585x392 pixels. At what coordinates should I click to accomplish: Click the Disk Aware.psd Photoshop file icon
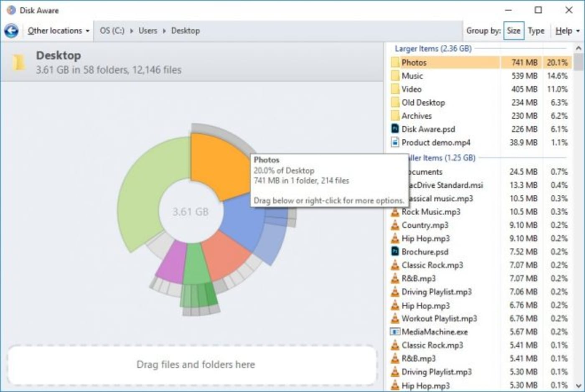395,129
